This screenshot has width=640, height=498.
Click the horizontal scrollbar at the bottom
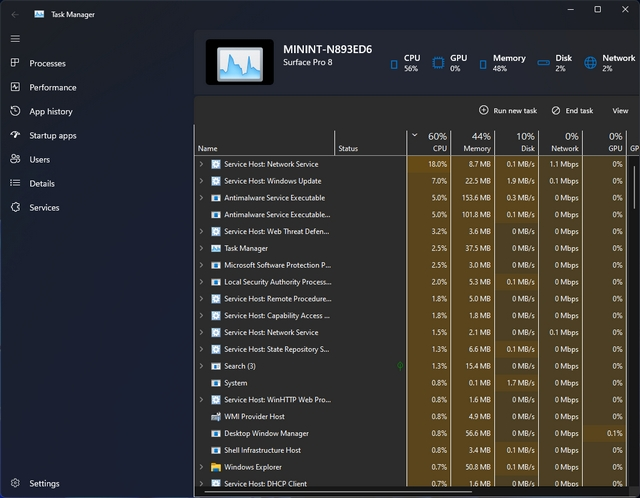(x=338, y=492)
